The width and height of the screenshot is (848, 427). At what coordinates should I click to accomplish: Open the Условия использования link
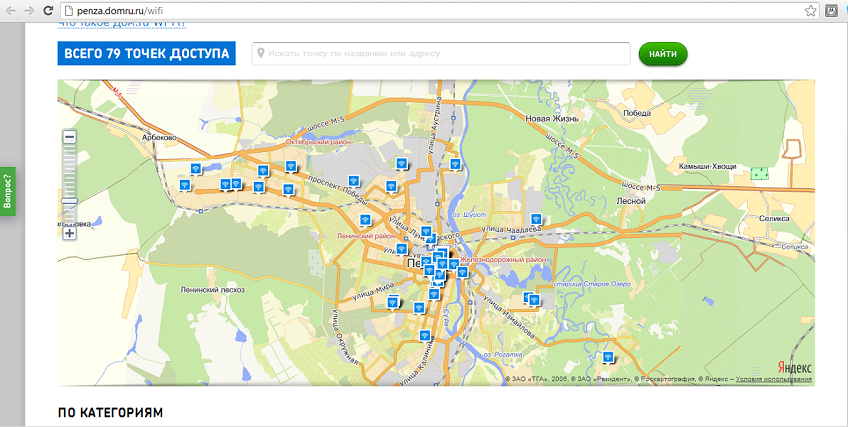click(773, 380)
